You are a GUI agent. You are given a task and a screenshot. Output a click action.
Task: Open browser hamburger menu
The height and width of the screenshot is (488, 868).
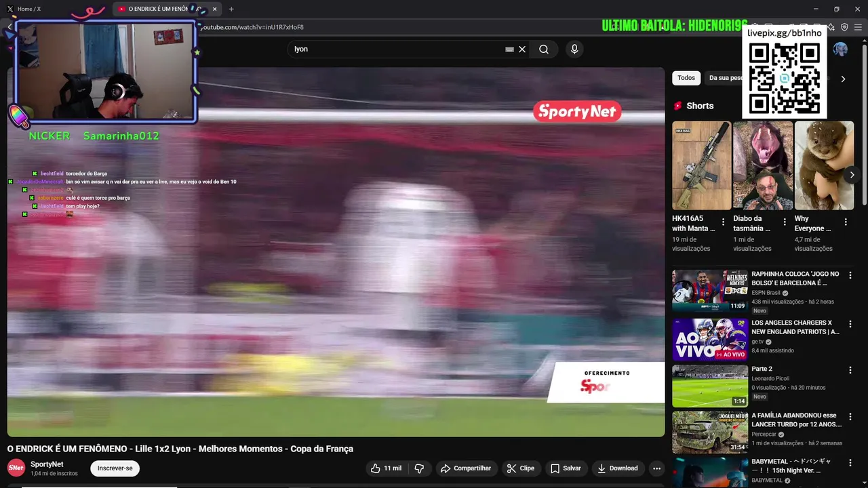[x=859, y=27]
